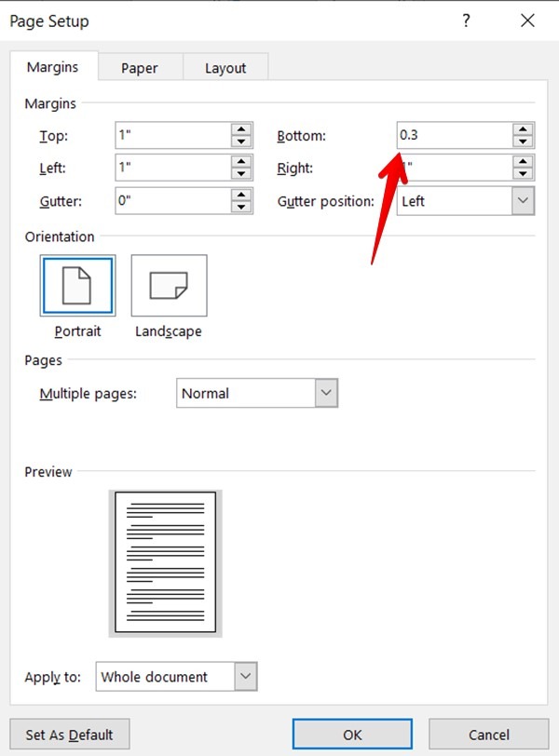
Task: Decrease the Bottom margin value
Action: [523, 142]
